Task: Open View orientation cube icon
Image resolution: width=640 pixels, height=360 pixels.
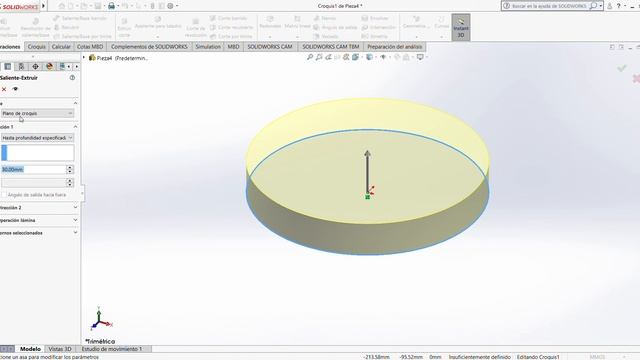Action: point(356,58)
